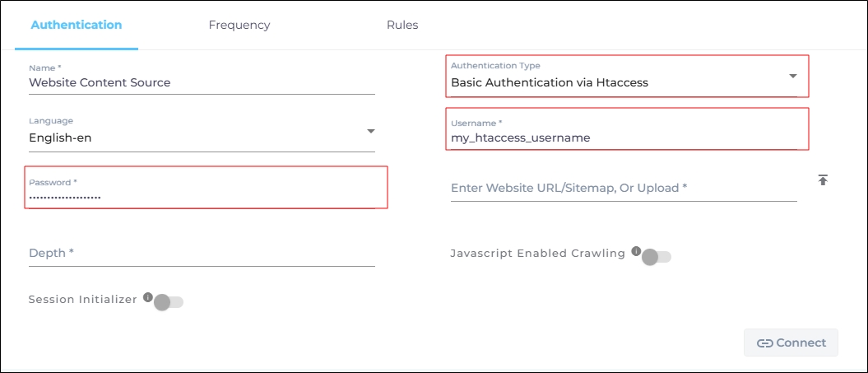Click the upload sitemap file icon
868x373 pixels.
pyautogui.click(x=823, y=180)
